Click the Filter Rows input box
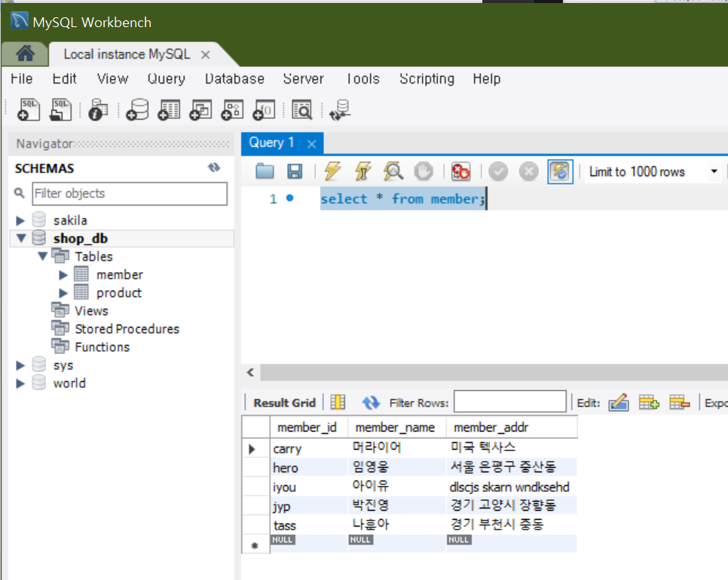 click(x=509, y=401)
